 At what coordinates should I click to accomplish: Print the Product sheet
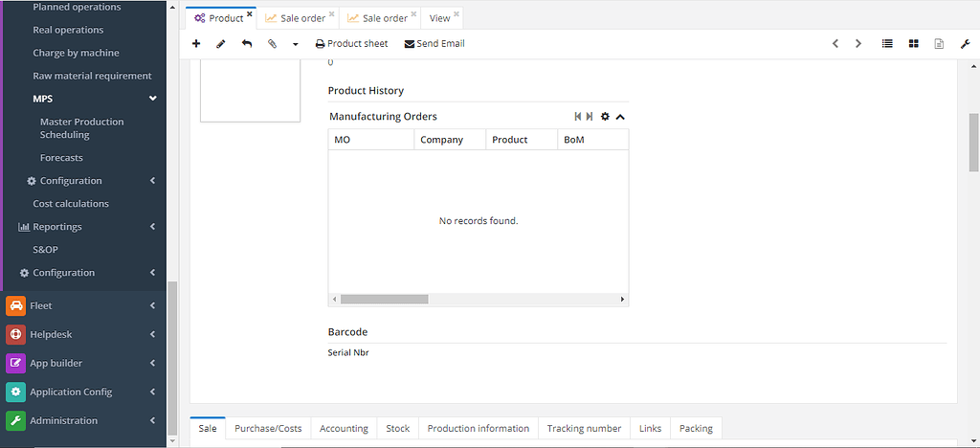click(x=351, y=44)
